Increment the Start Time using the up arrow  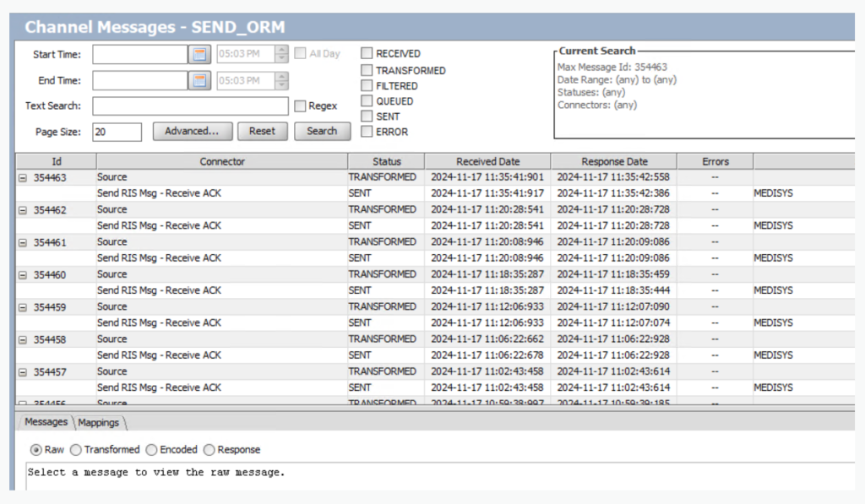tap(282, 50)
